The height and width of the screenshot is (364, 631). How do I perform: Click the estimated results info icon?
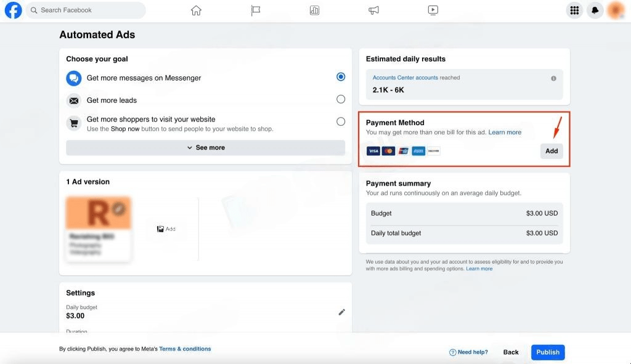click(x=554, y=78)
